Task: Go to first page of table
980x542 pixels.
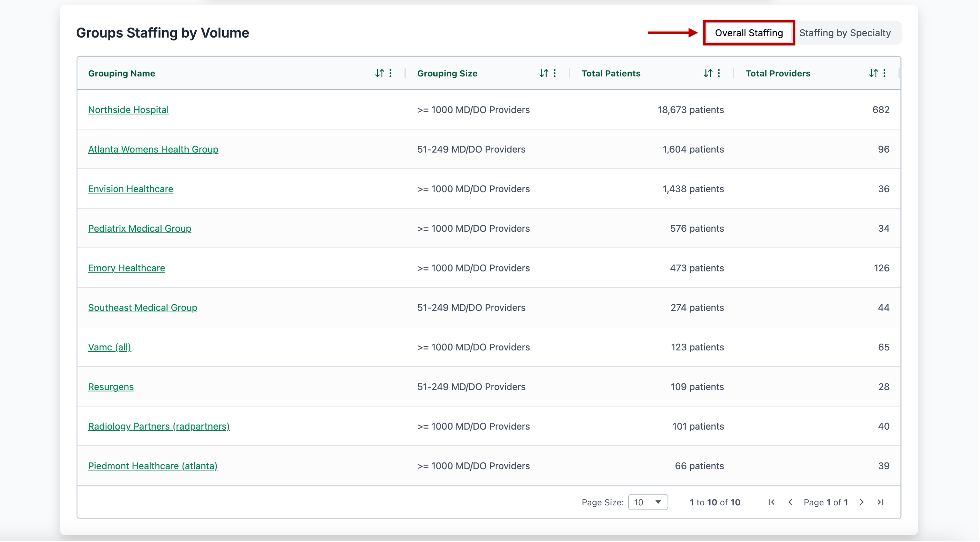Action: pos(771,502)
